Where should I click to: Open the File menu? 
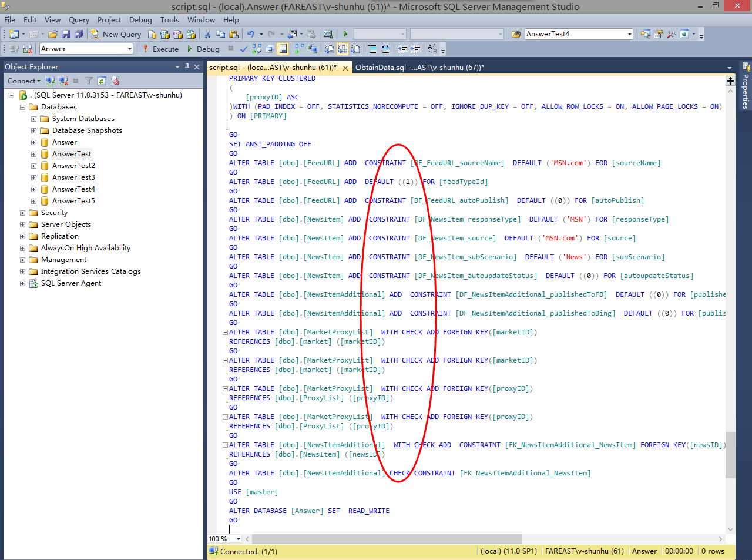click(x=9, y=19)
